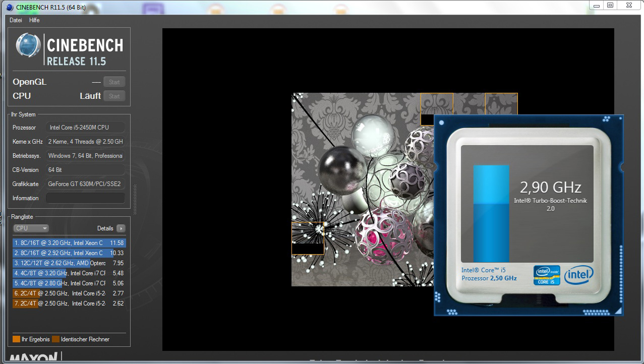Click the rendered spheres preview image

pos(363,190)
